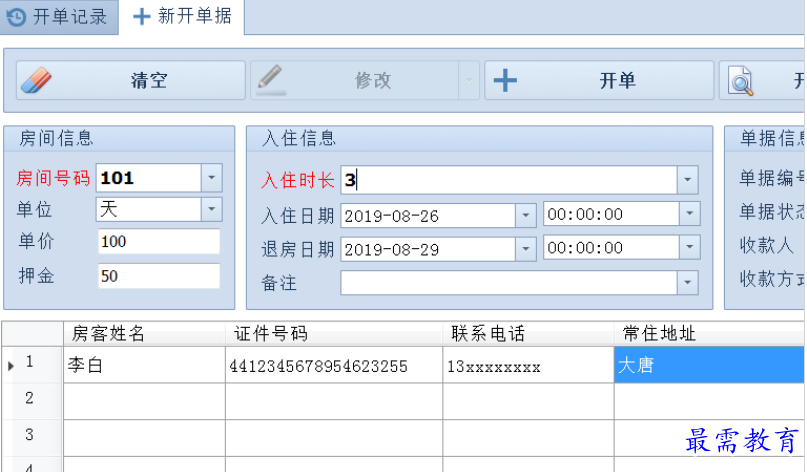
Task: Expand the 入住时长 dropdown arrow
Action: point(687,181)
